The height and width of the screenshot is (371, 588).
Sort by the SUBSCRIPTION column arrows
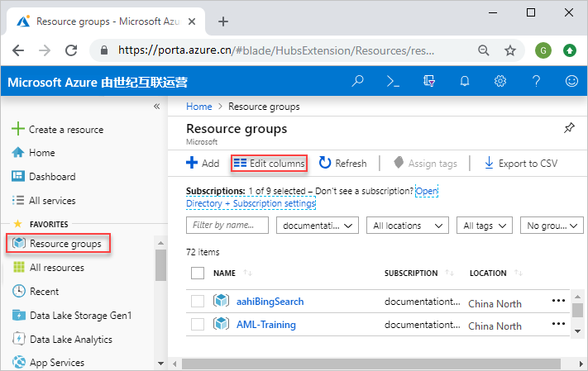450,273
